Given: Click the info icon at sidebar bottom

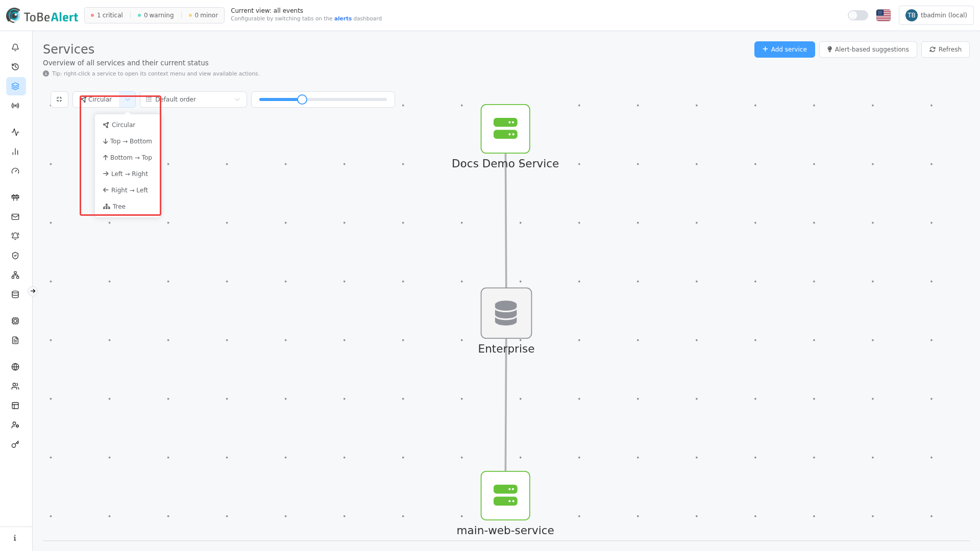Looking at the screenshot, I should tap(15, 538).
